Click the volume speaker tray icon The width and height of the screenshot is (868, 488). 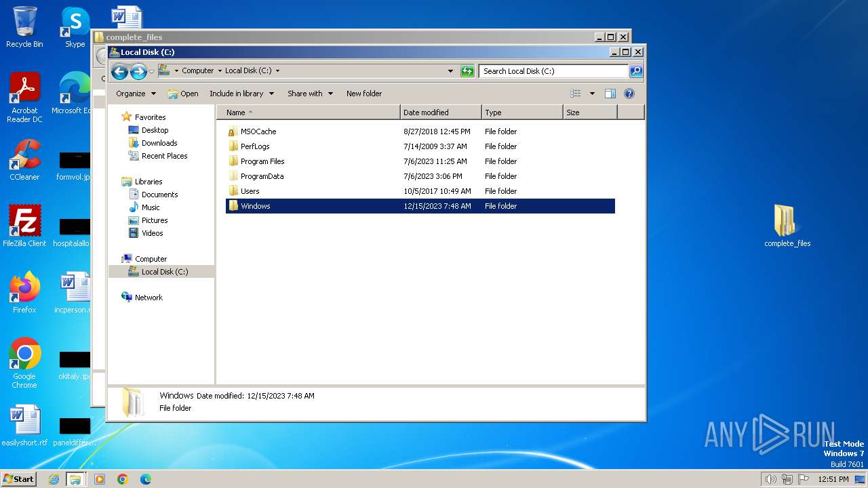pos(770,479)
